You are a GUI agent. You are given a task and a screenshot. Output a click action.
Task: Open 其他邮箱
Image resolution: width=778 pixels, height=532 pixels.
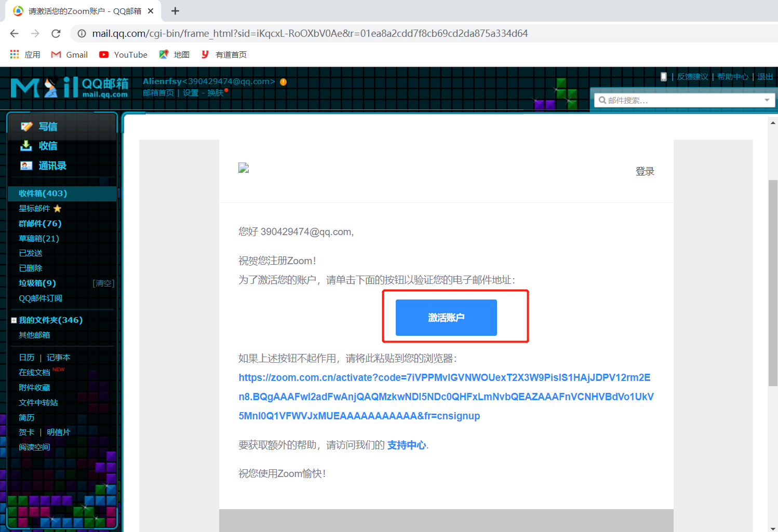point(34,335)
